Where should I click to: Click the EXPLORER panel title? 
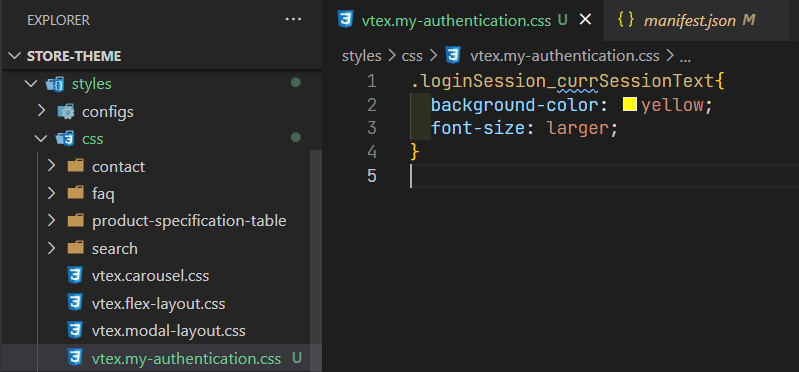point(59,20)
